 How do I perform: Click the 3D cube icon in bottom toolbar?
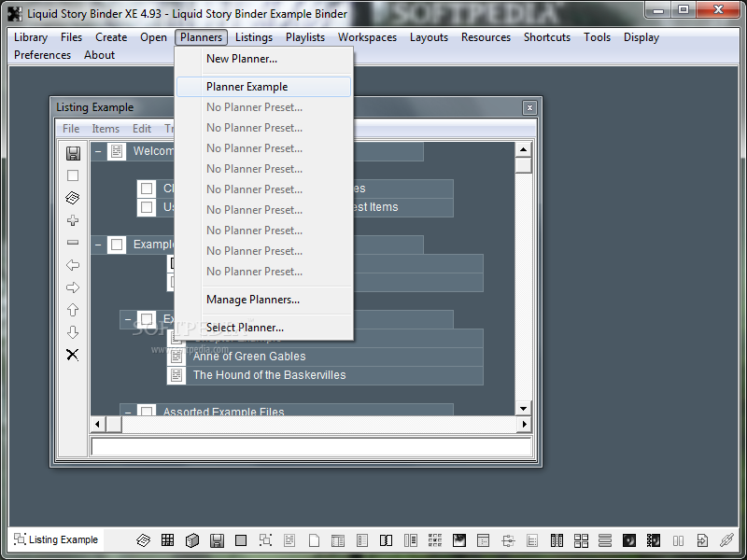[192, 540]
